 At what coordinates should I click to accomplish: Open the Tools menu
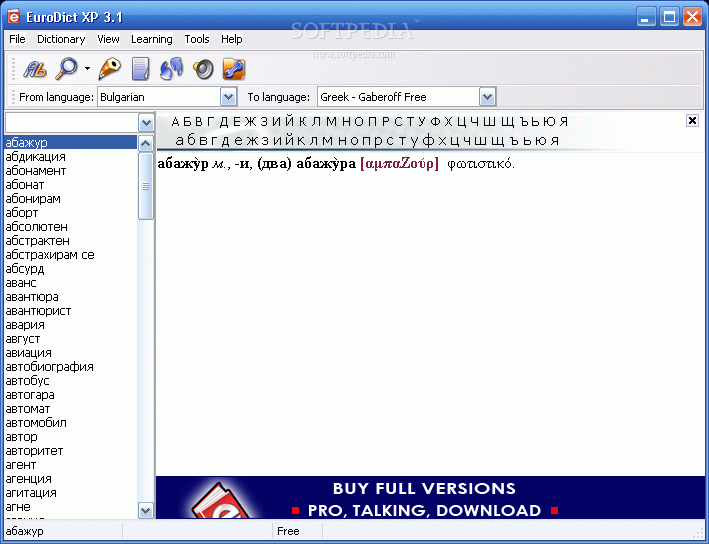[197, 39]
